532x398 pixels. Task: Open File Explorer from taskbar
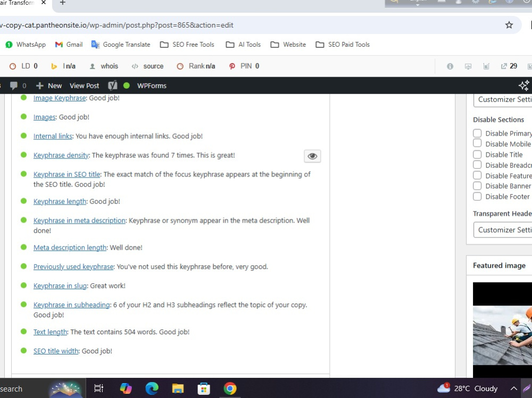[178, 388]
